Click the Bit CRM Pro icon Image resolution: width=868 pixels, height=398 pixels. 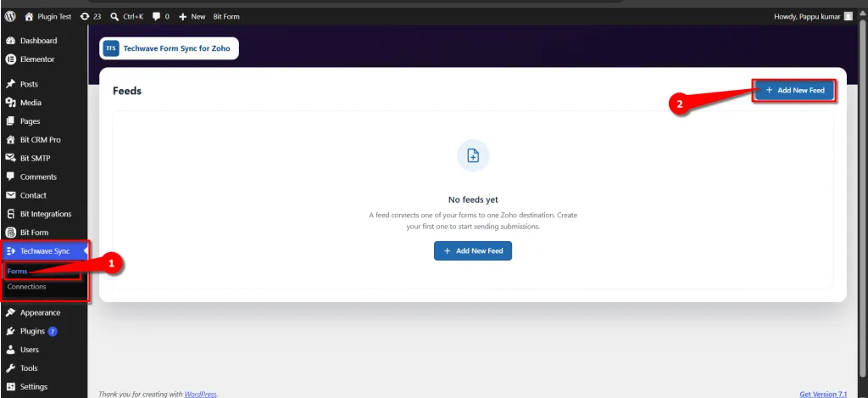(x=10, y=140)
